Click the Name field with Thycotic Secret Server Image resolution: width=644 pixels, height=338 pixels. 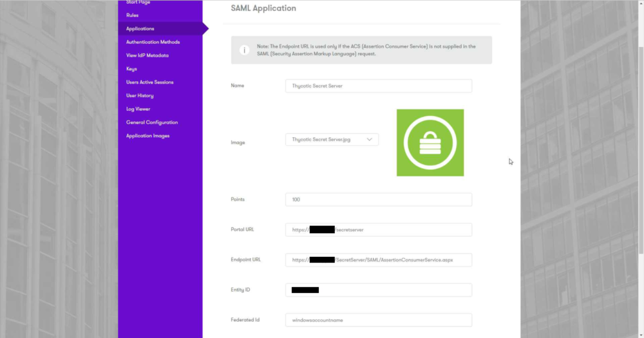[378, 86]
